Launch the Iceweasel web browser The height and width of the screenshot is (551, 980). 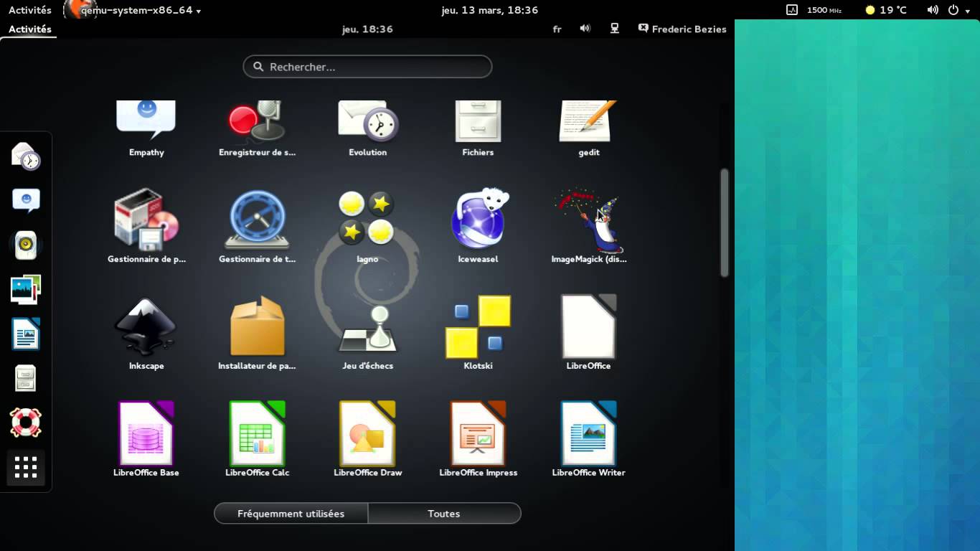477,219
